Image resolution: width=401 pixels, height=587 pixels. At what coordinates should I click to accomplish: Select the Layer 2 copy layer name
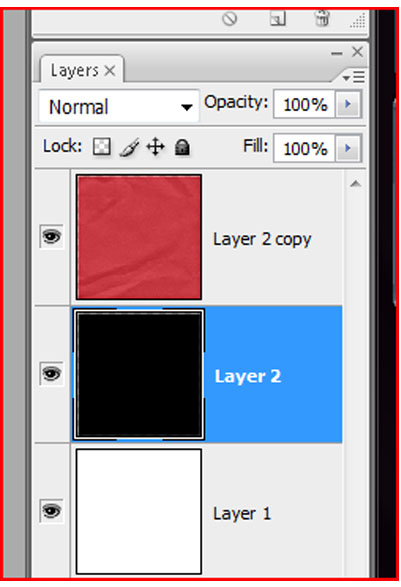(262, 240)
